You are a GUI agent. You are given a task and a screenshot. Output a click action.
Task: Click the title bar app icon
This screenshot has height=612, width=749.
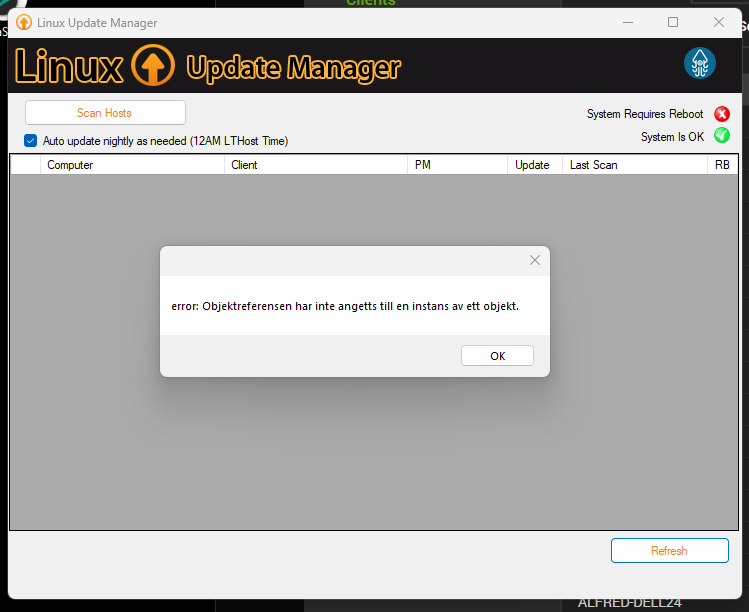tap(23, 22)
